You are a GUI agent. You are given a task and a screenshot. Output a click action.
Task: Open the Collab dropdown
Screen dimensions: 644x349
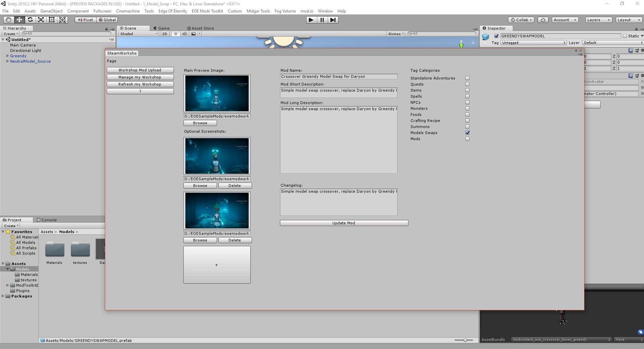pyautogui.click(x=521, y=20)
